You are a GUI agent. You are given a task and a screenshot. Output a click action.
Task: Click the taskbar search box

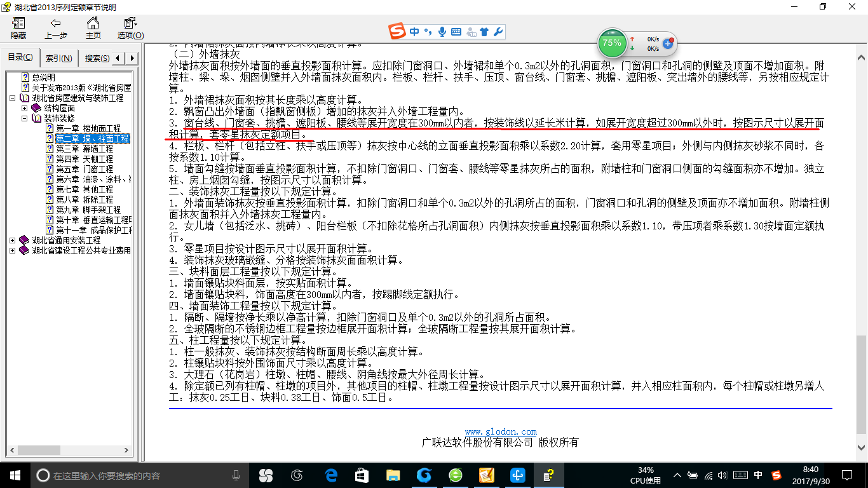tap(140, 475)
